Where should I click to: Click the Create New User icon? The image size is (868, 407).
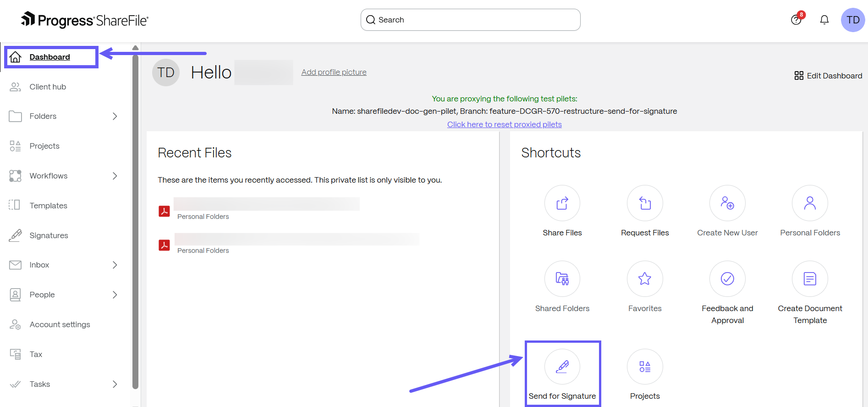[x=727, y=203]
